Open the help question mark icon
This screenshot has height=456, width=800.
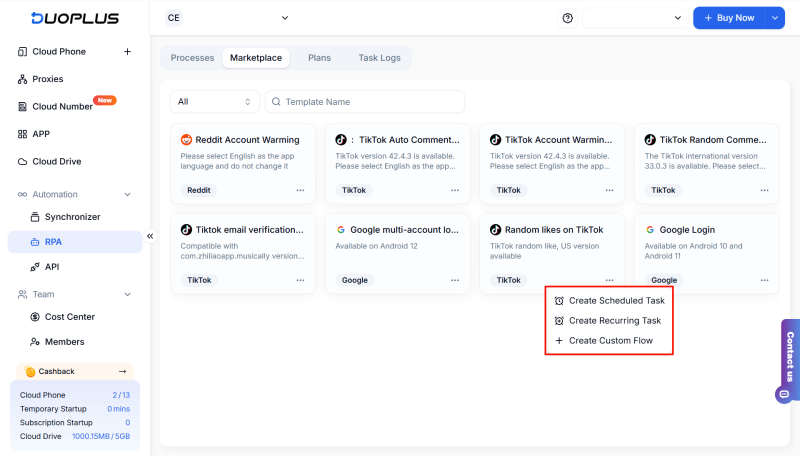(568, 18)
